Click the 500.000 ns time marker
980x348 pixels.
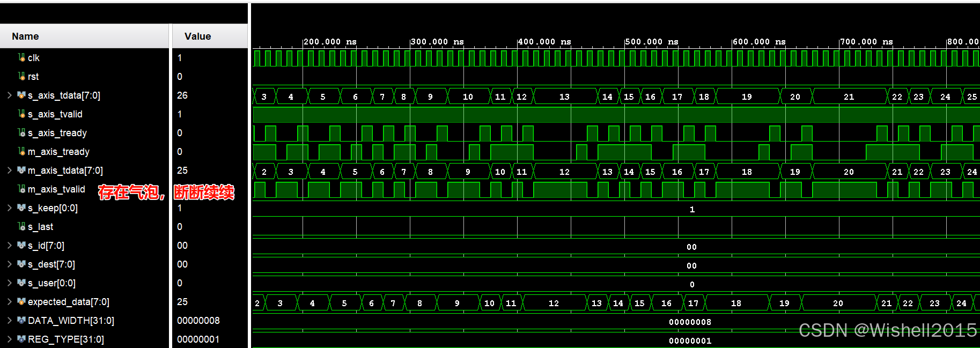pos(652,42)
